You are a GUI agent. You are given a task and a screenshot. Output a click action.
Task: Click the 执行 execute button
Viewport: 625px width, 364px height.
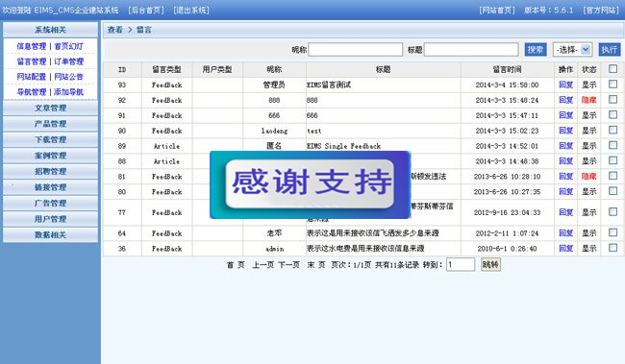tap(610, 49)
